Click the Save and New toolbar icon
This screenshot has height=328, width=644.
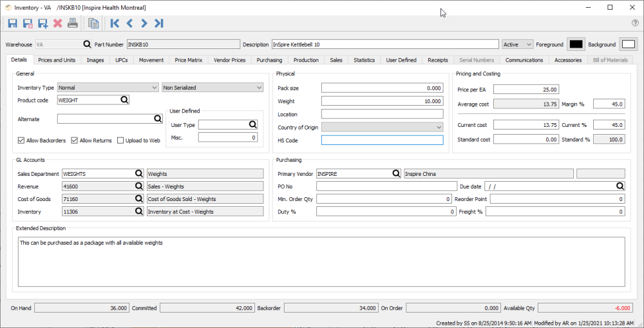pos(43,23)
